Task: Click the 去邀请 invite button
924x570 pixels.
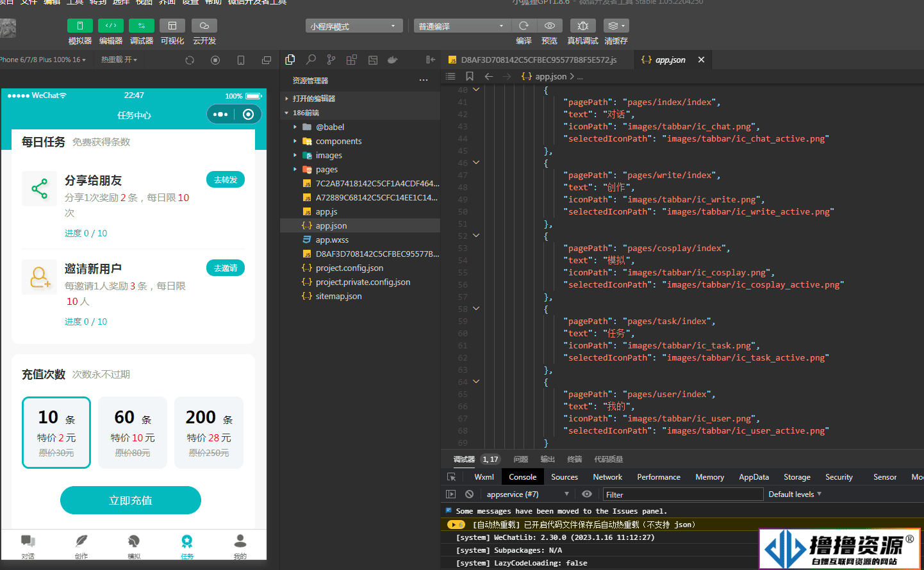Action: tap(226, 268)
